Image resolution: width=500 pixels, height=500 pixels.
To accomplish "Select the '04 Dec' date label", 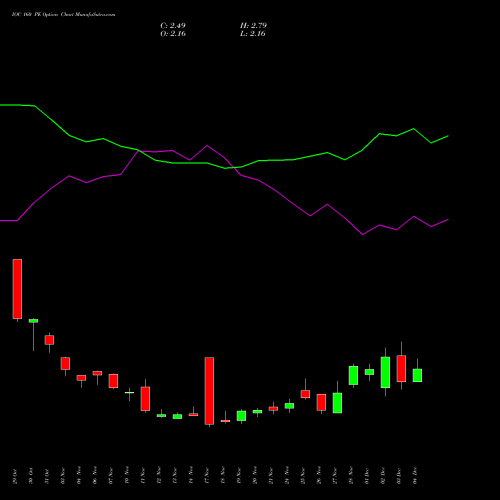I will point(415,476).
